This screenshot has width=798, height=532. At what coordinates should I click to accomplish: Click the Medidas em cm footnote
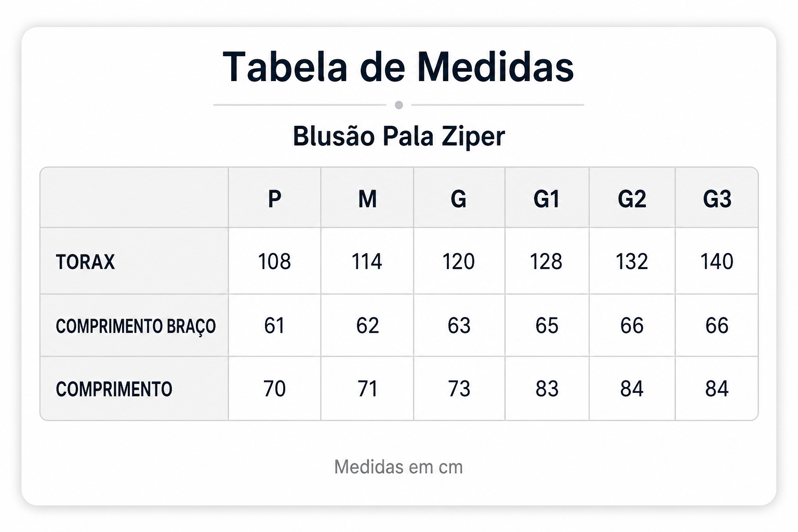click(x=398, y=467)
